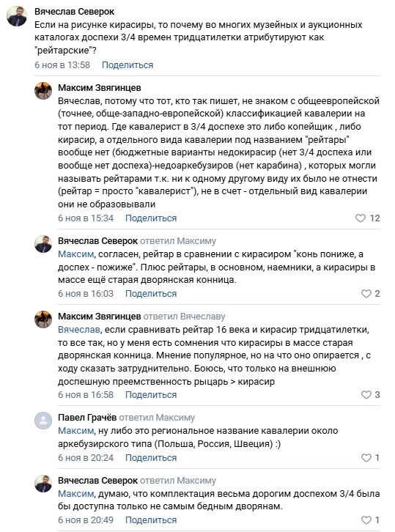Like the 20:49 comment heart icon
Viewport: 395px width, 532px height.
pyautogui.click(x=366, y=520)
